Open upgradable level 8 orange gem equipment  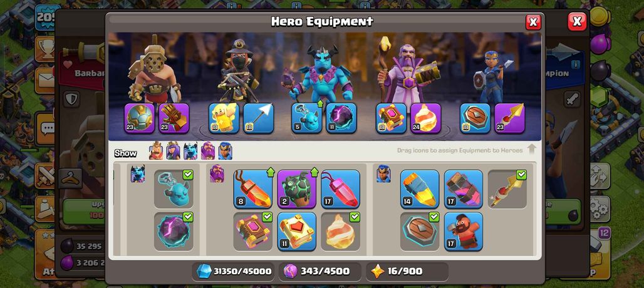point(252,189)
